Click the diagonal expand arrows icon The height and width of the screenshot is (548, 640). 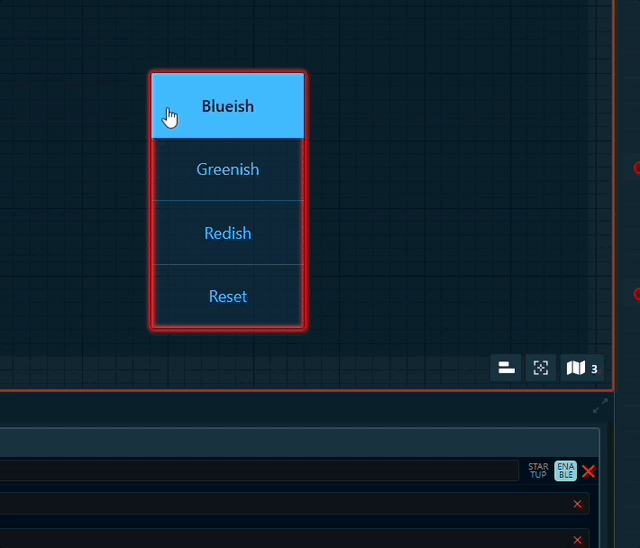tap(600, 405)
